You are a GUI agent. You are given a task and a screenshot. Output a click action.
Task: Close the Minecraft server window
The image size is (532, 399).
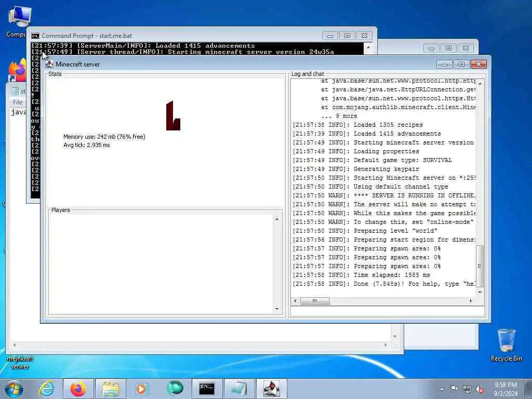(478, 64)
